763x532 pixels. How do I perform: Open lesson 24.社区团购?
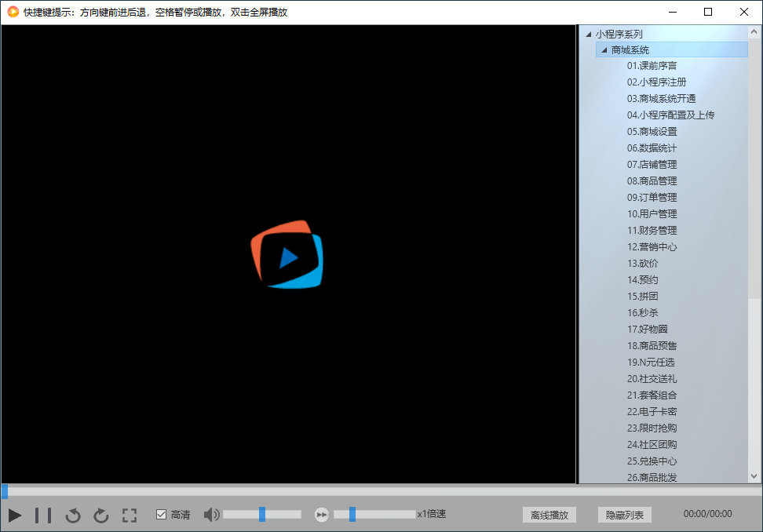point(652,446)
